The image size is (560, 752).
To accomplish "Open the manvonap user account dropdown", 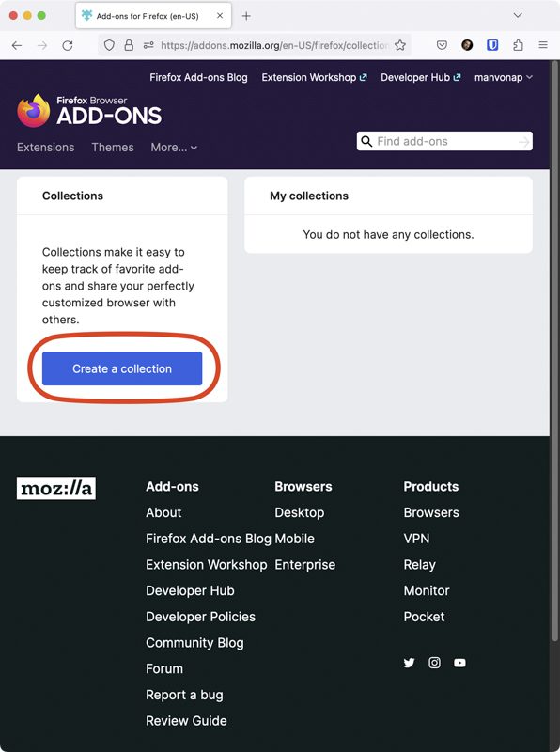I will 504,77.
